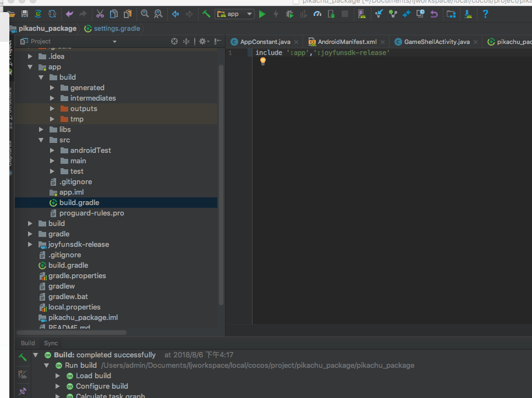
Task: Click the Copy icon in toolbar
Action: point(114,14)
